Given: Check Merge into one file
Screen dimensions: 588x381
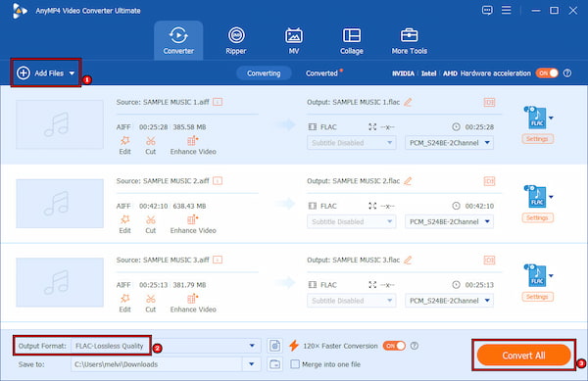Looking at the screenshot, I should tap(296, 364).
